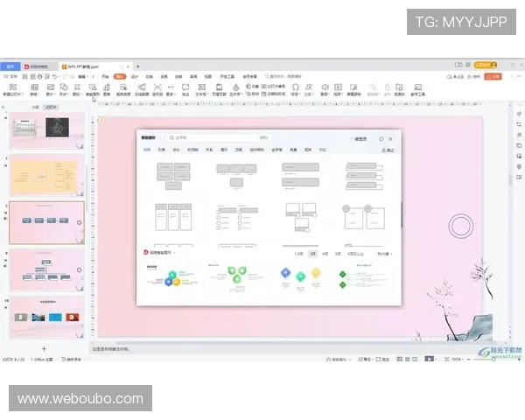Click the Table icon in the Insert ribbon
525x420 pixels.
tap(32, 88)
